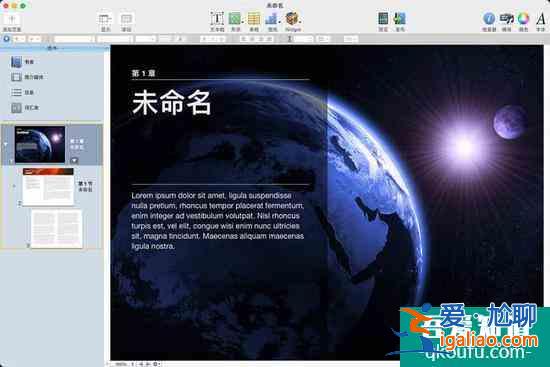Open the font family dropdown in format bar
The height and width of the screenshot is (367, 550).
[74, 39]
